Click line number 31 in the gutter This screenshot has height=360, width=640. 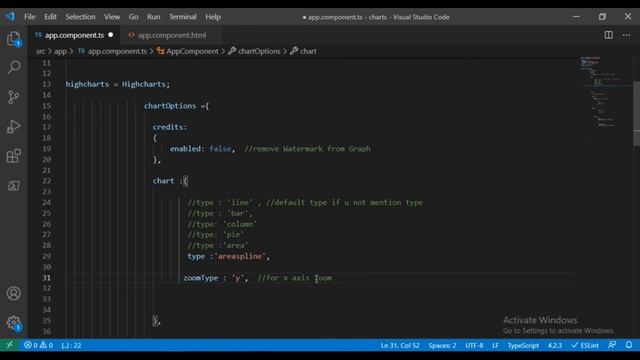pos(47,278)
